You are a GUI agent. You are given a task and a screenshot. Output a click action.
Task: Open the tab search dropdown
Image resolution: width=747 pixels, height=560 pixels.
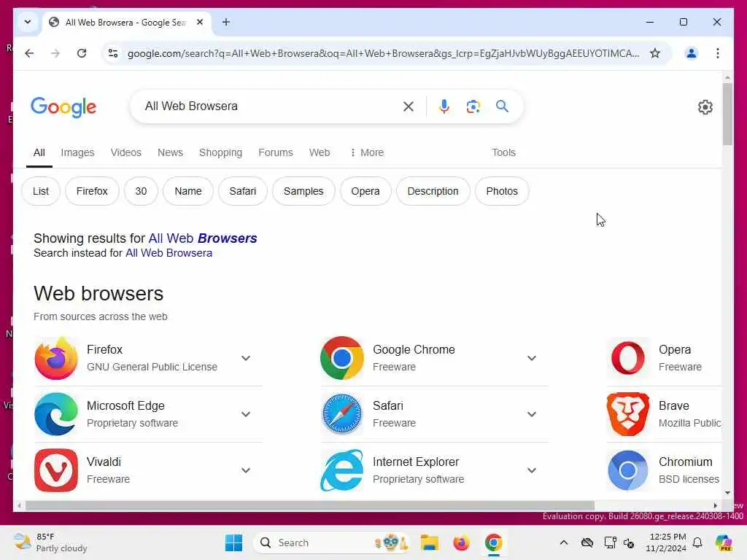28,23
